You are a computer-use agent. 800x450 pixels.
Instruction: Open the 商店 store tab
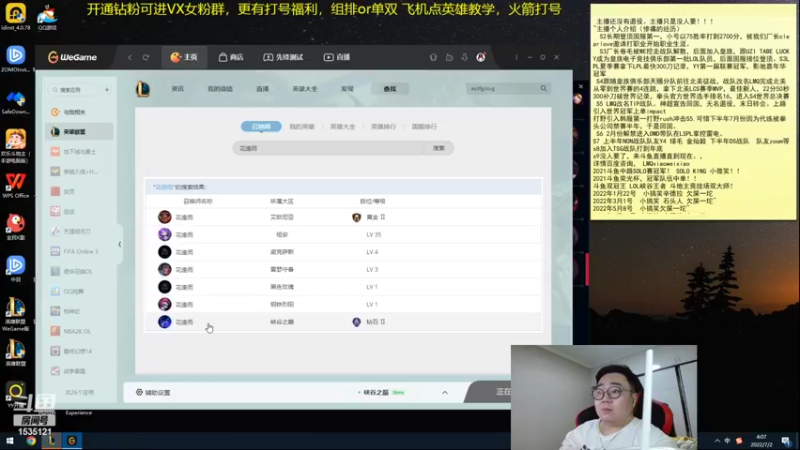[231, 57]
